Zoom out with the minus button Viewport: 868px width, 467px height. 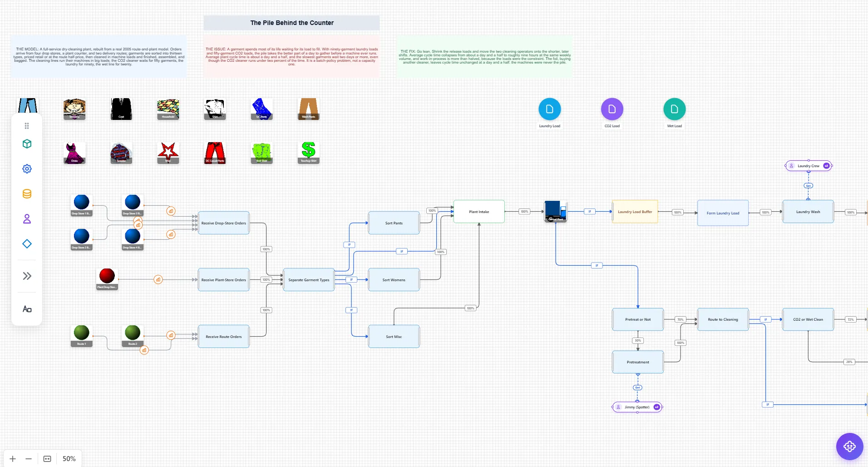pyautogui.click(x=29, y=459)
